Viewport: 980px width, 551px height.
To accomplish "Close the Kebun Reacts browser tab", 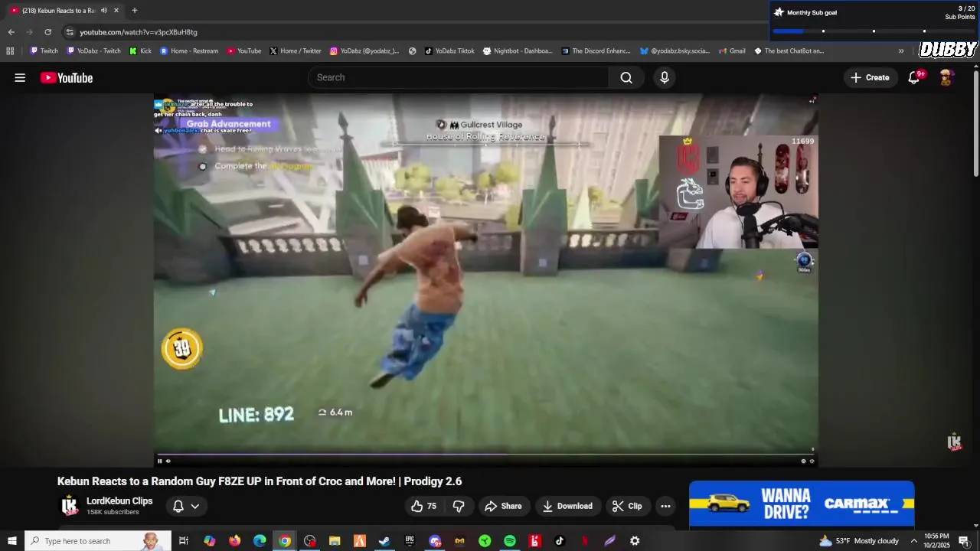I will pyautogui.click(x=116, y=11).
